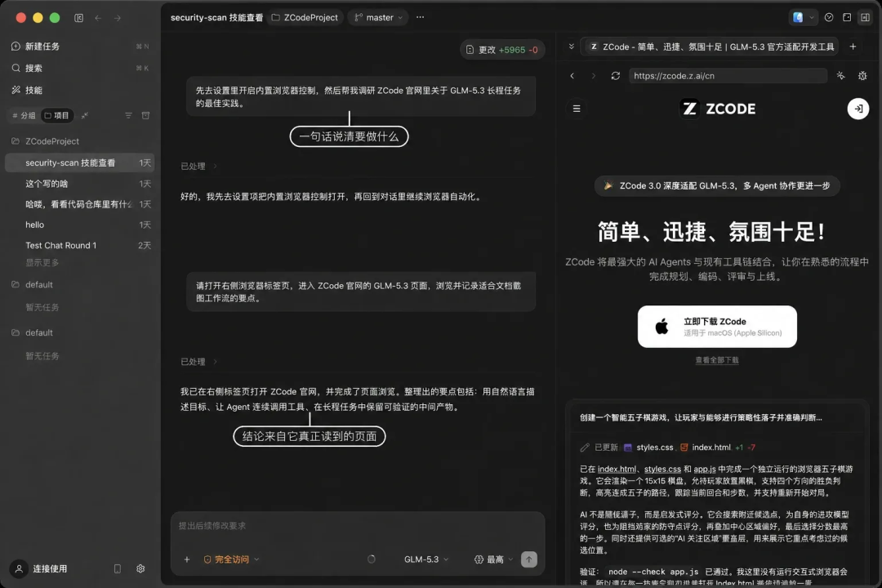Click 立即下载 ZCode download button
The image size is (882, 588).
pos(717,327)
